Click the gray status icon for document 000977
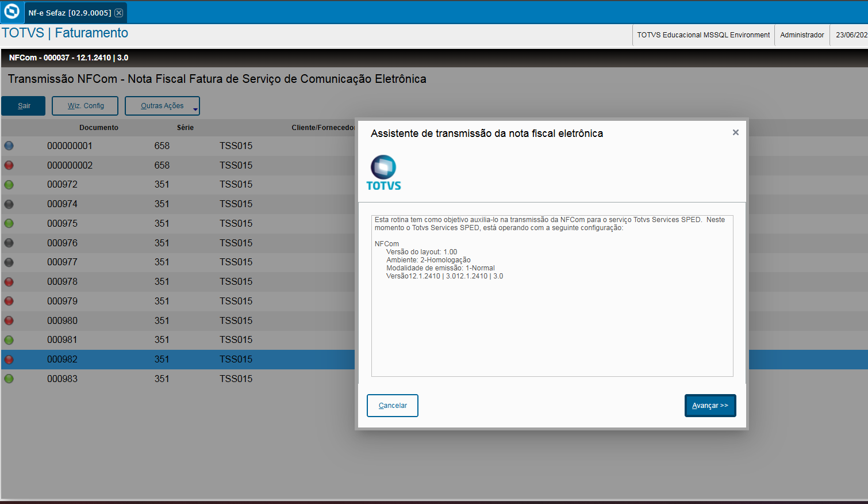The image size is (868, 504). (9, 262)
